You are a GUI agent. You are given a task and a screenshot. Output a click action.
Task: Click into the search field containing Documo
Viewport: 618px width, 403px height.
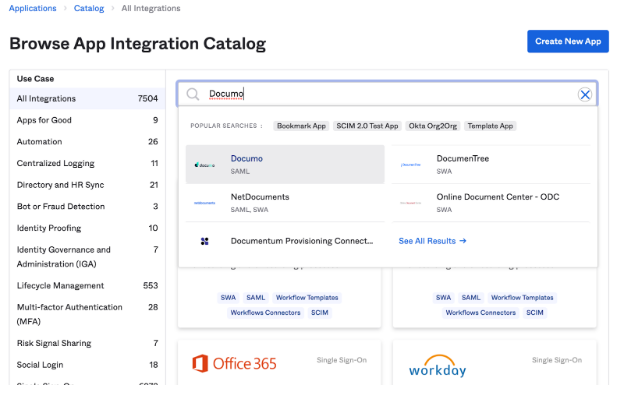tap(387, 94)
